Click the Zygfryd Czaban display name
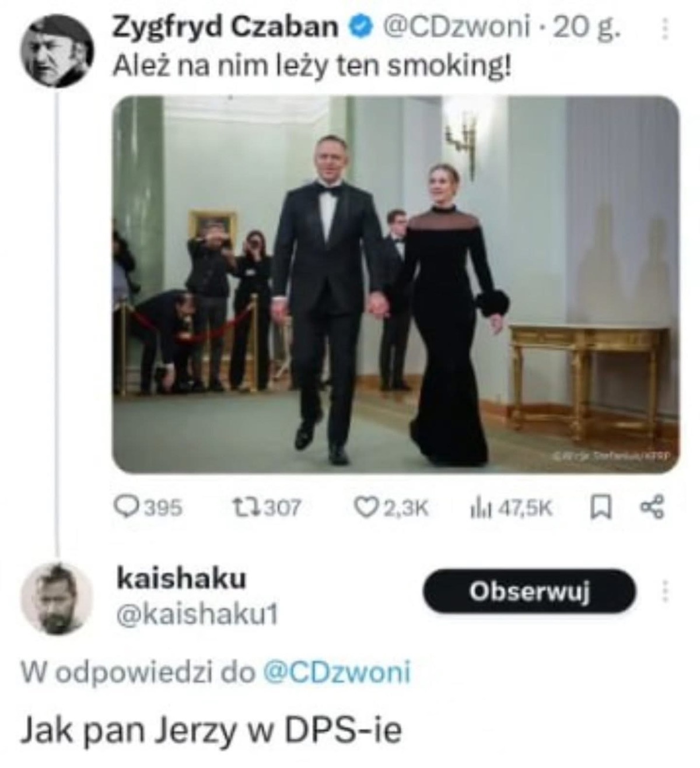 [225, 27]
